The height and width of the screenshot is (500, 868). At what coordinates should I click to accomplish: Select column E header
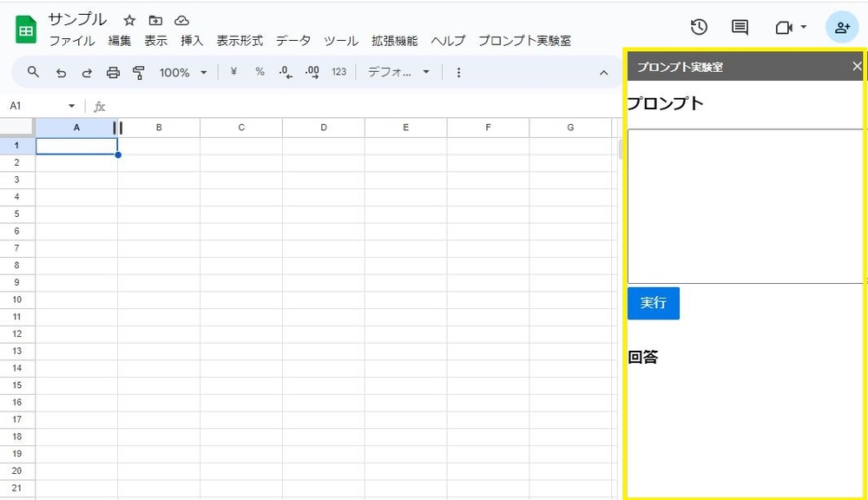point(405,128)
